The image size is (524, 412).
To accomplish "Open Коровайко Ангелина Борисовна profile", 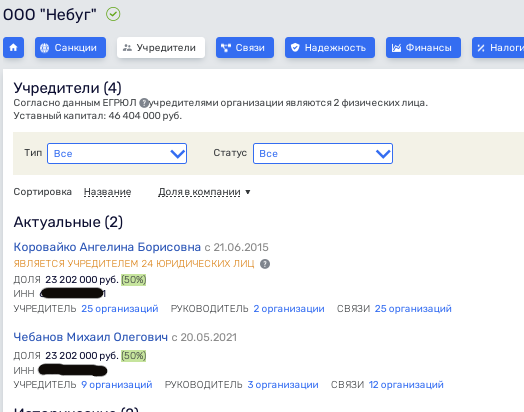I will point(107,247).
